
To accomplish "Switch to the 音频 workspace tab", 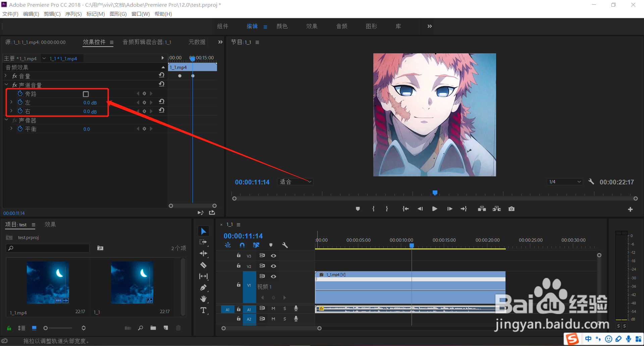I will pyautogui.click(x=342, y=26).
